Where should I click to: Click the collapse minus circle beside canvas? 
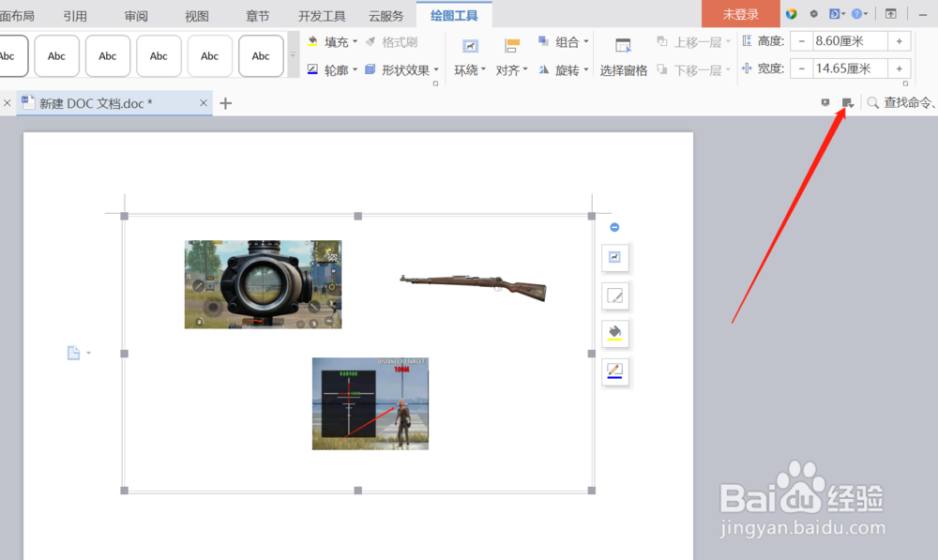pos(614,227)
